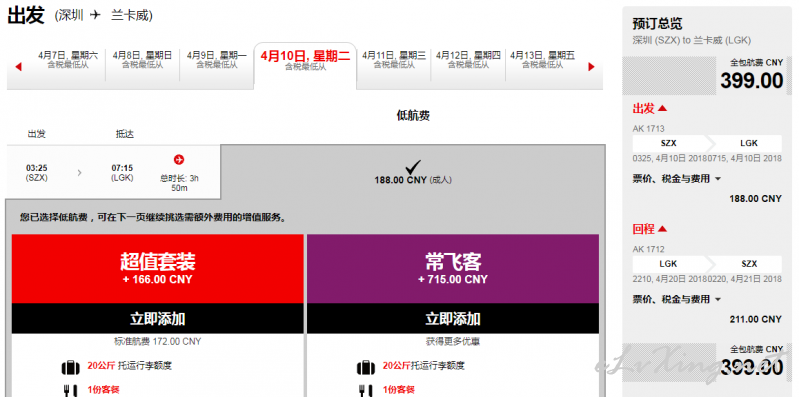Click the next dates right arrow

tap(591, 66)
